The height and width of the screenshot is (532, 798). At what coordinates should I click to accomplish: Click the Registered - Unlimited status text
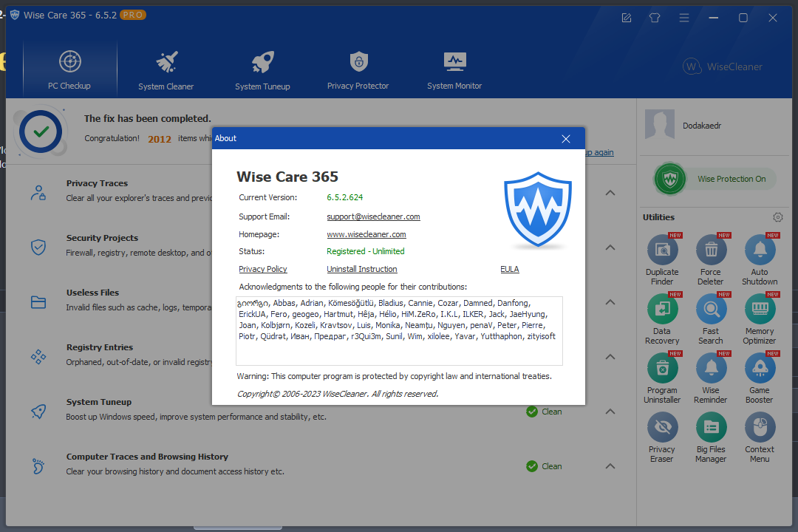click(366, 251)
